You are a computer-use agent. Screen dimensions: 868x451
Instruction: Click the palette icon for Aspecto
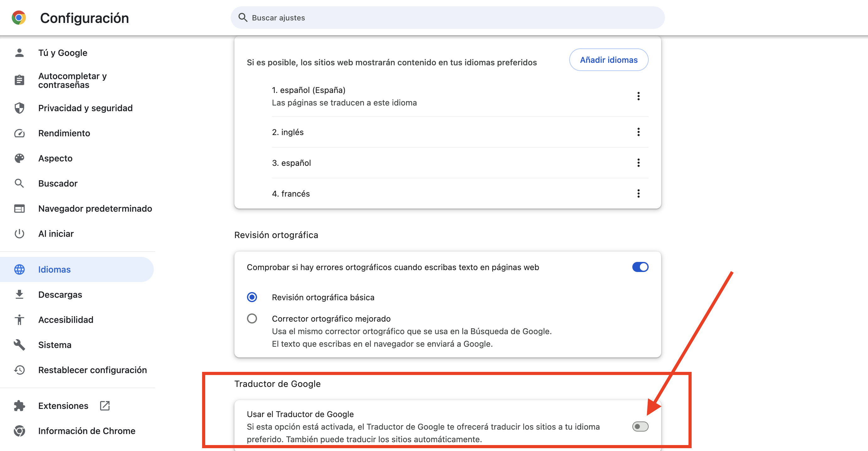click(x=19, y=158)
